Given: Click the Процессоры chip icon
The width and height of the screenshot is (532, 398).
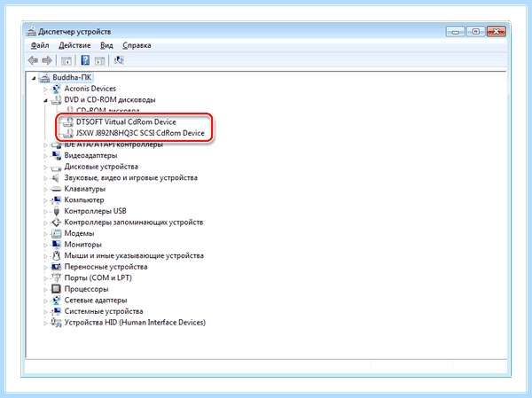Looking at the screenshot, I should [56, 289].
